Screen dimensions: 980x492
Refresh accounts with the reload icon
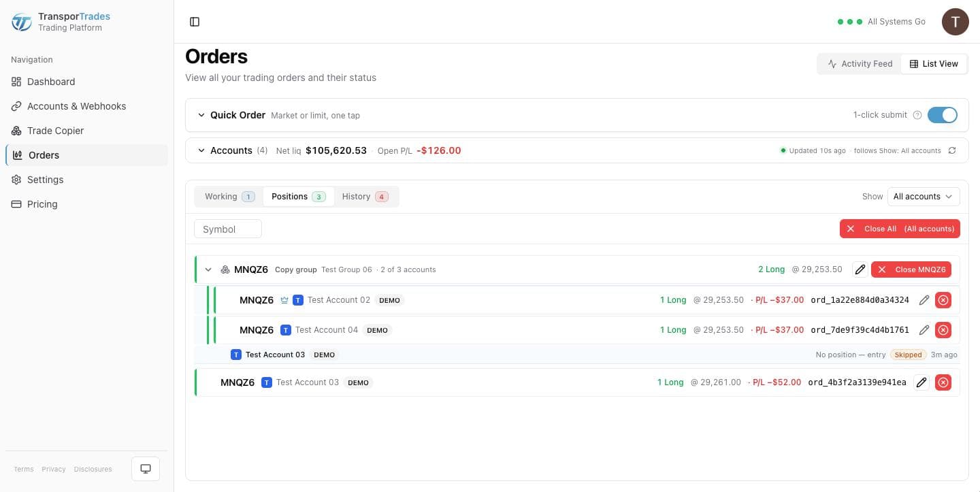pyautogui.click(x=952, y=150)
